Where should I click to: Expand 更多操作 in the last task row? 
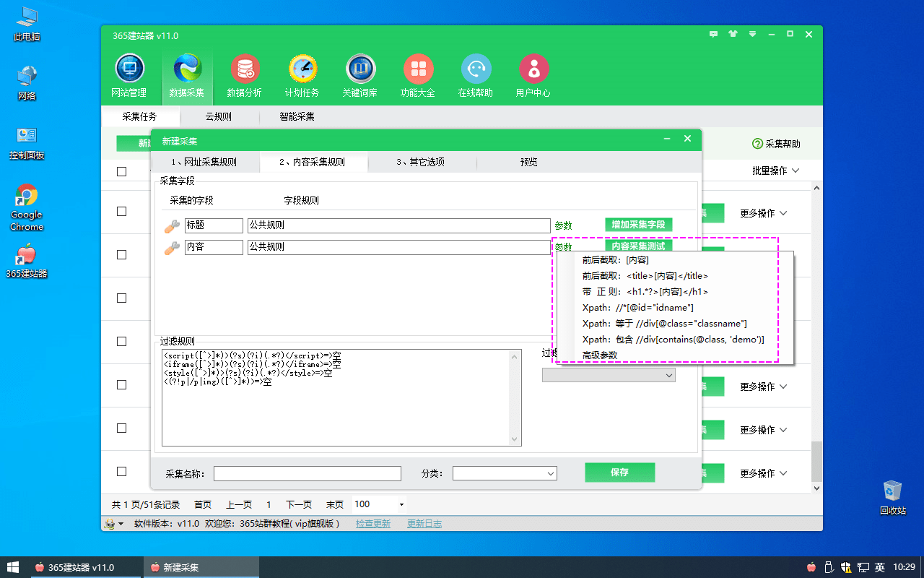[763, 473]
